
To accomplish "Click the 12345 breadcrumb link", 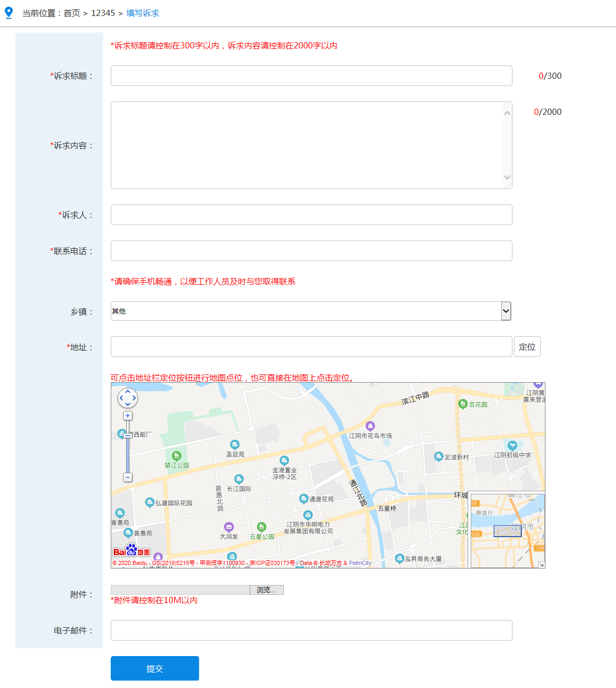I will (x=103, y=13).
